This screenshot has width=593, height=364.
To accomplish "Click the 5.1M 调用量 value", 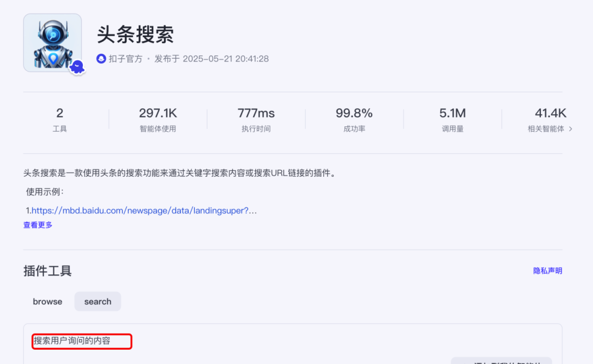I will coord(452,113).
